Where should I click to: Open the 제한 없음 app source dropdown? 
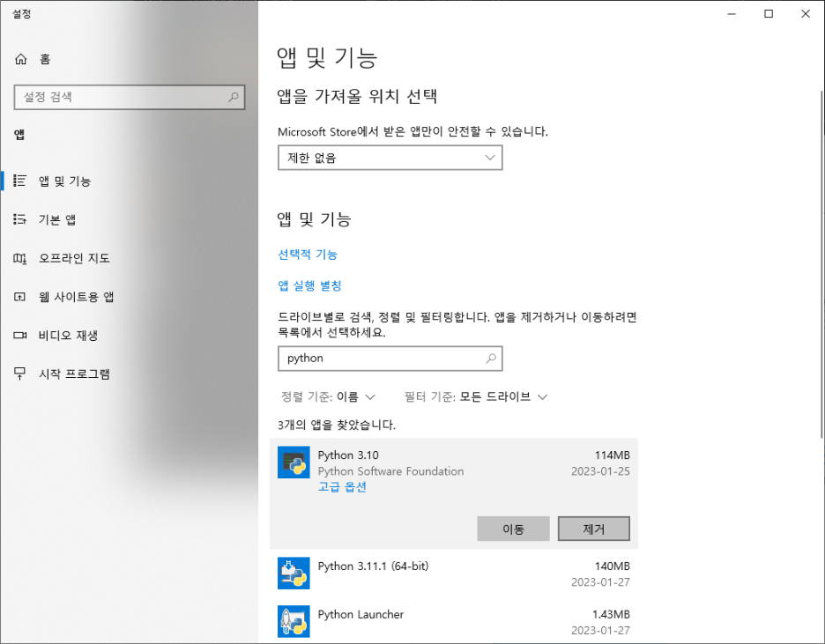pyautogui.click(x=390, y=158)
